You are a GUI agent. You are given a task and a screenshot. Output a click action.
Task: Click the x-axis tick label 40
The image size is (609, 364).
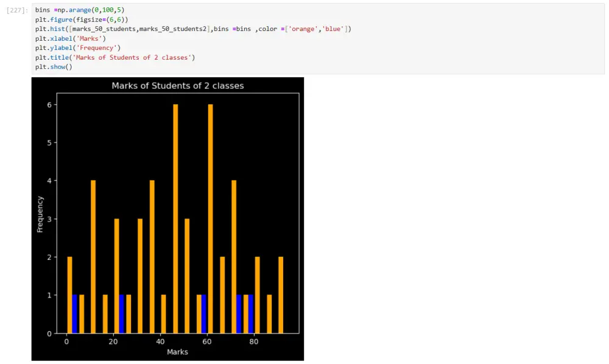(160, 341)
